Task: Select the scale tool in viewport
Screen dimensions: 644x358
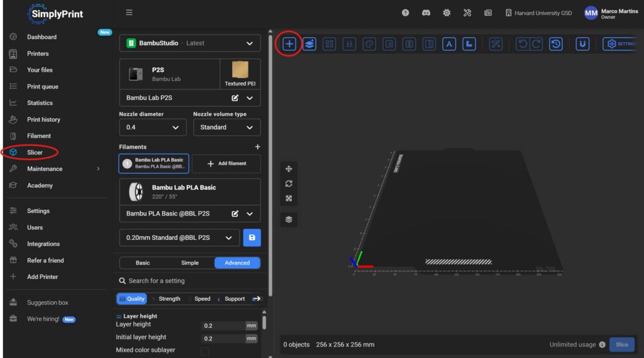Action: pyautogui.click(x=289, y=198)
